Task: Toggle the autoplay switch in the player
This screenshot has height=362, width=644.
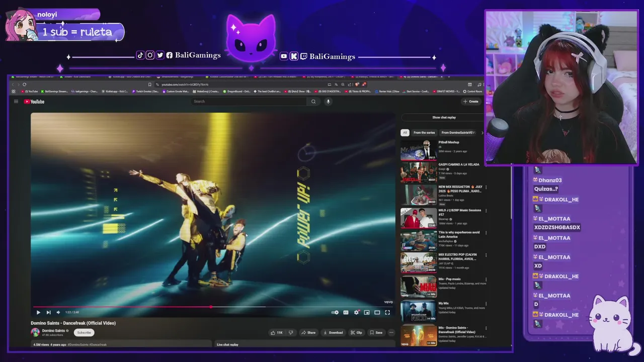Action: click(335, 312)
